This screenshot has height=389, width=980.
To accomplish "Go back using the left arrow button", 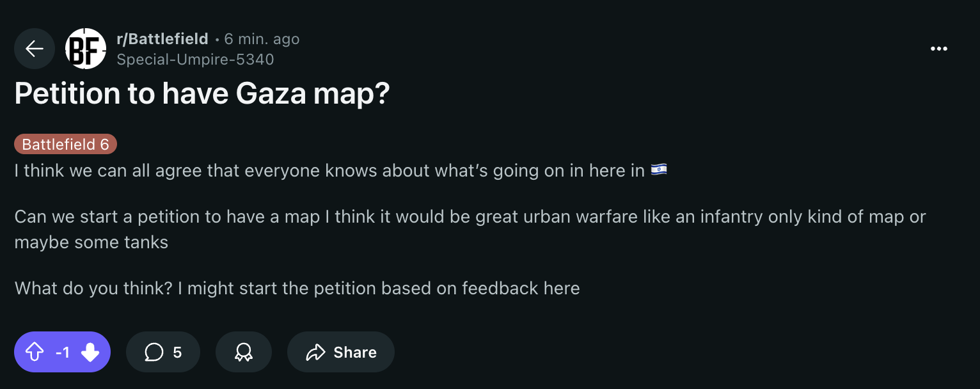I will point(35,49).
